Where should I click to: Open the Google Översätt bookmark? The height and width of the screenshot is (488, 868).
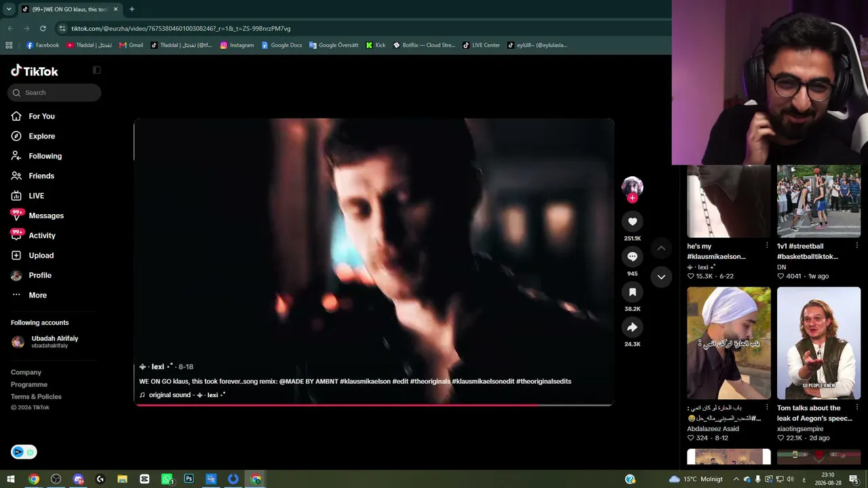pyautogui.click(x=334, y=45)
